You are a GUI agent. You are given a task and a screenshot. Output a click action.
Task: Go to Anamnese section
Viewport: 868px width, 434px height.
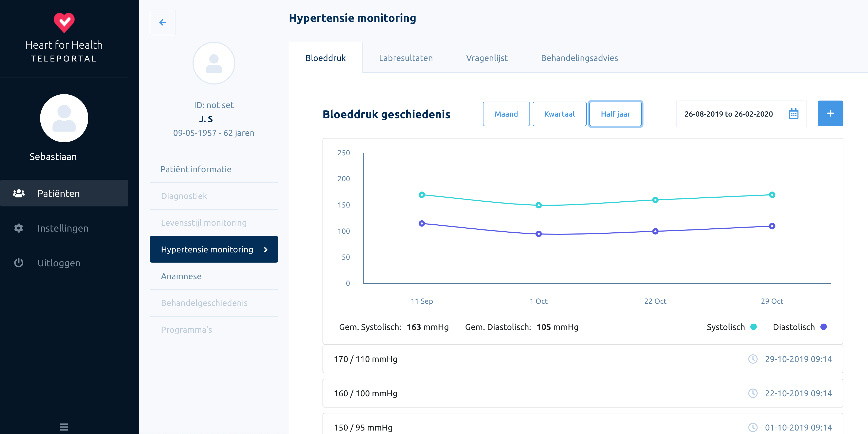[181, 276]
